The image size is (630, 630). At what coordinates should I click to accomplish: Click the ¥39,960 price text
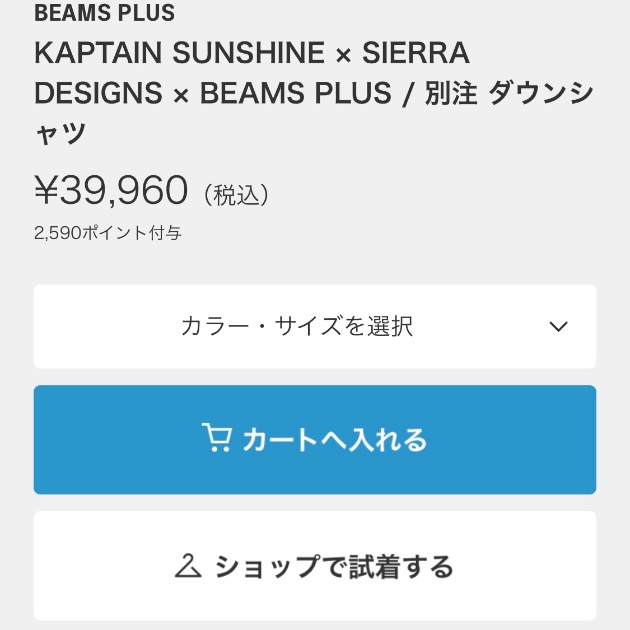click(111, 190)
